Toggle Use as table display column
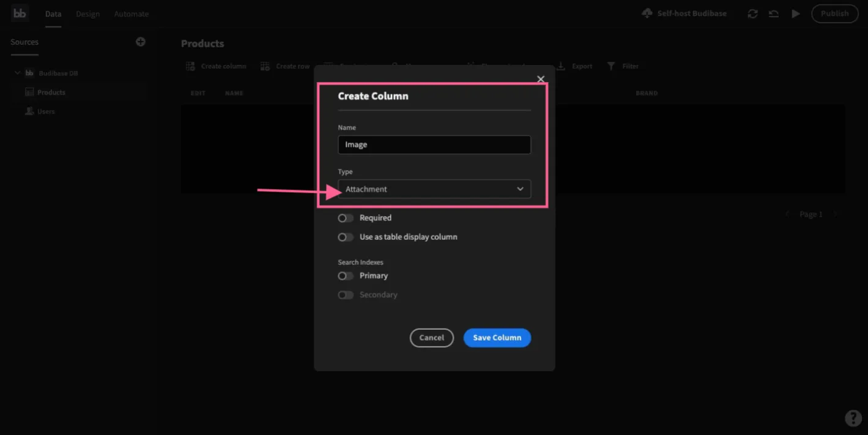This screenshot has height=435, width=868. [x=346, y=237]
